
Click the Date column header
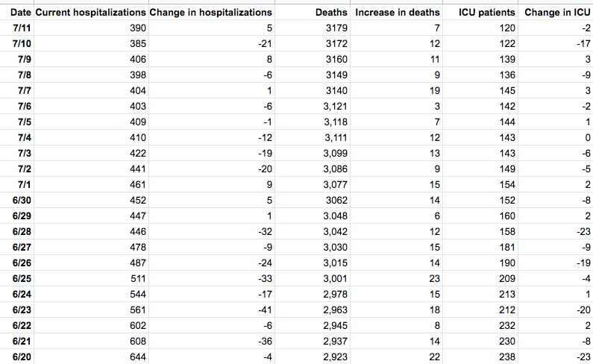[16, 13]
